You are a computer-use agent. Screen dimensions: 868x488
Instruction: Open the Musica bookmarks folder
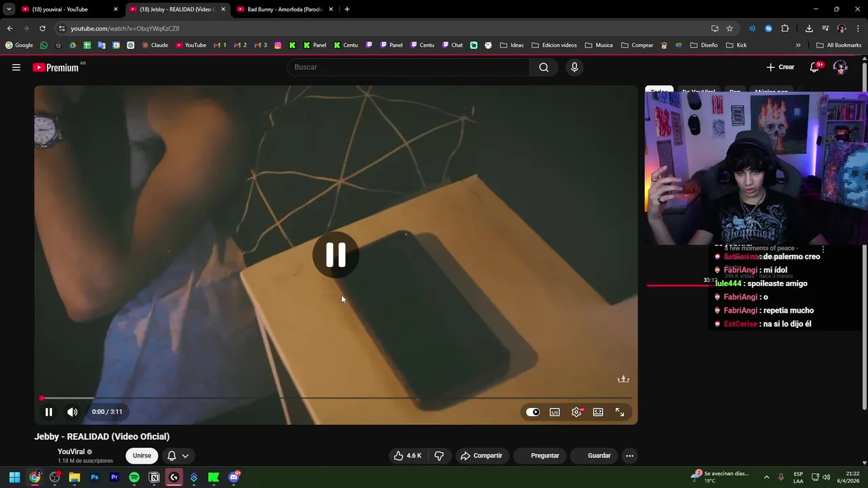pos(599,45)
